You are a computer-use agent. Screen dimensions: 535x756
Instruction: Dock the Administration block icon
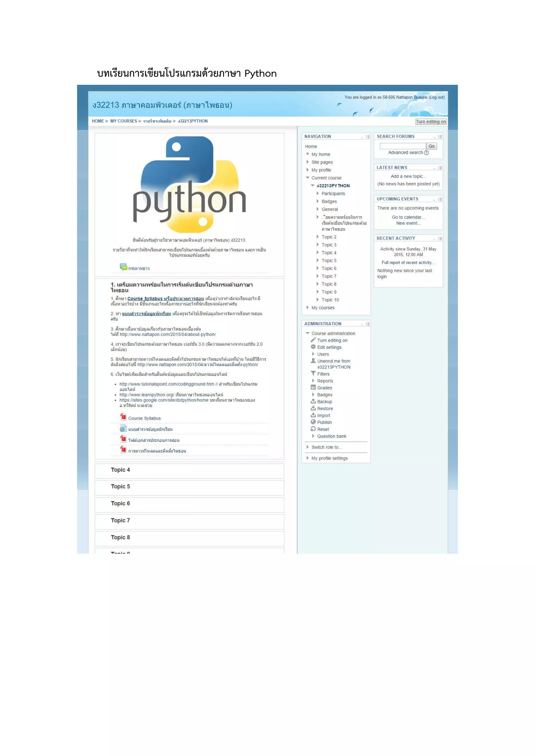[x=367, y=324]
